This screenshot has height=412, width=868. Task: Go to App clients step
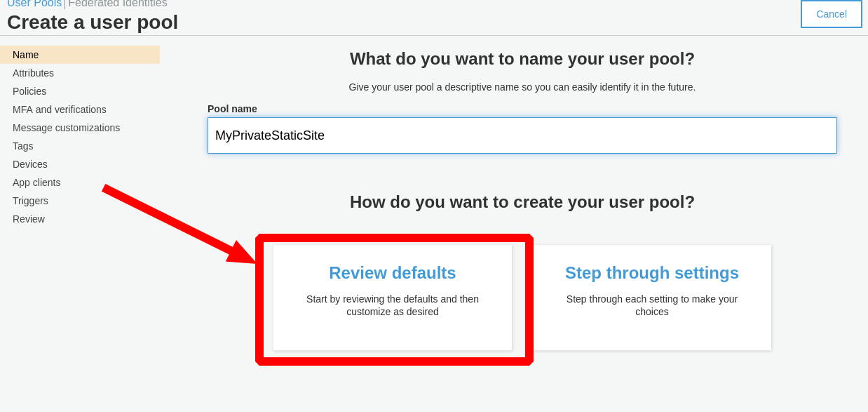pyautogui.click(x=36, y=182)
